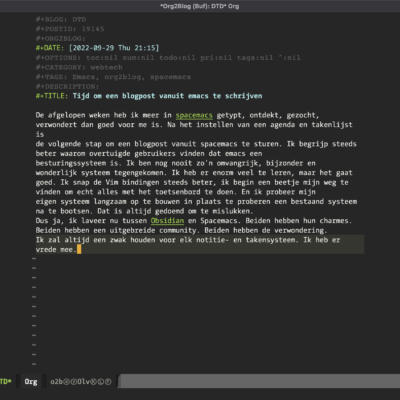Screen dimensions: 400x400
Task: Click the Olv minor mode indicator
Action: click(84, 382)
